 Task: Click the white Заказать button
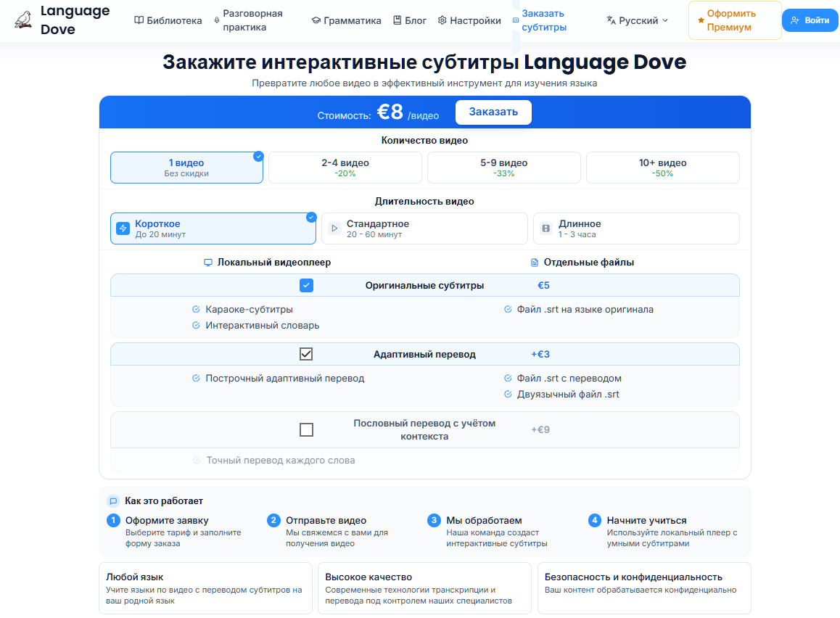click(x=493, y=112)
